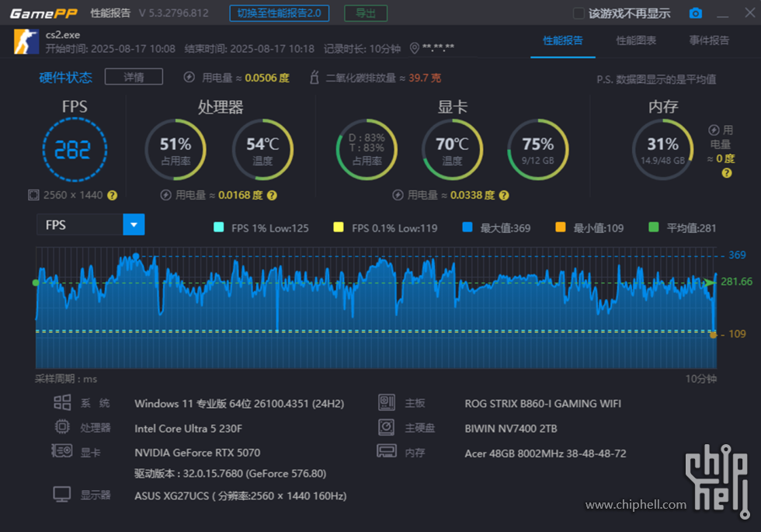The width and height of the screenshot is (761, 532).
Task: Click the resolution icon beside 2560 x 1440
Action: click(33, 195)
